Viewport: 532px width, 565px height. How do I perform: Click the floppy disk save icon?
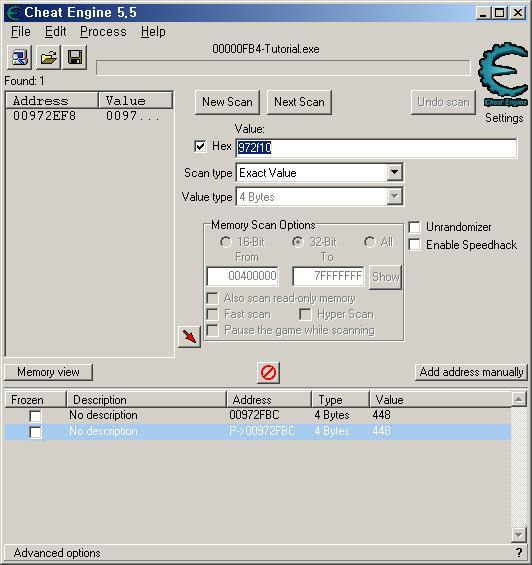75,58
